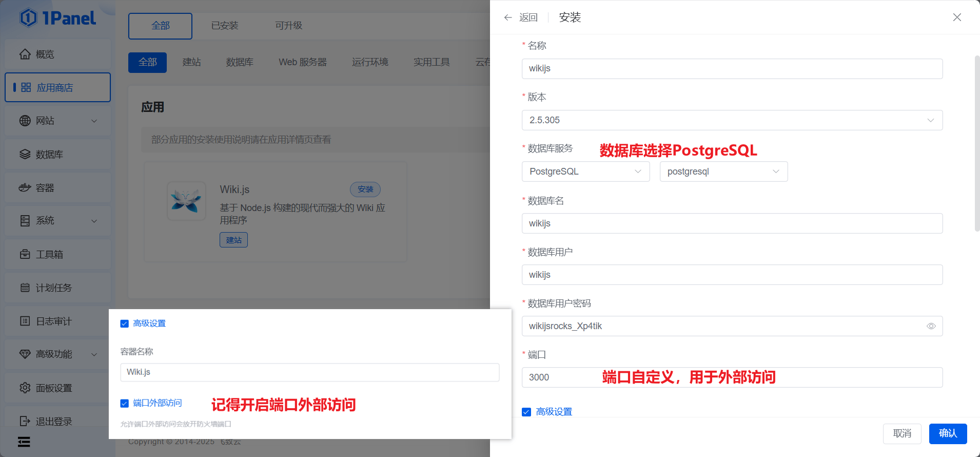Open the PostgreSQL database type dropdown

585,172
